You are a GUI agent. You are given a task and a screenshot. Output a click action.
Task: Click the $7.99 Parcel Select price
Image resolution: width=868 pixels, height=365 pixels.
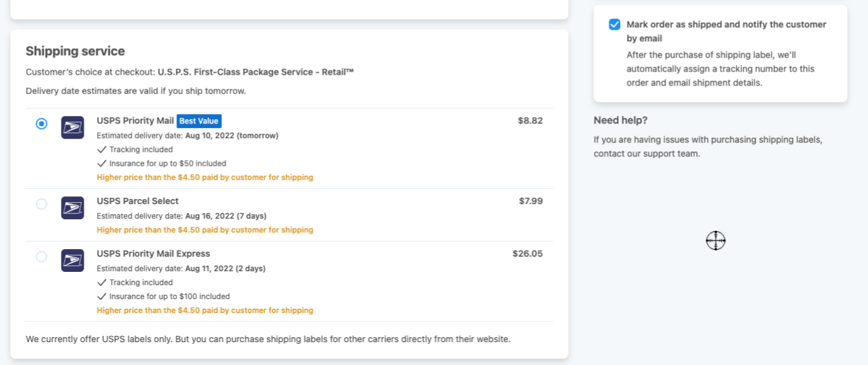530,201
